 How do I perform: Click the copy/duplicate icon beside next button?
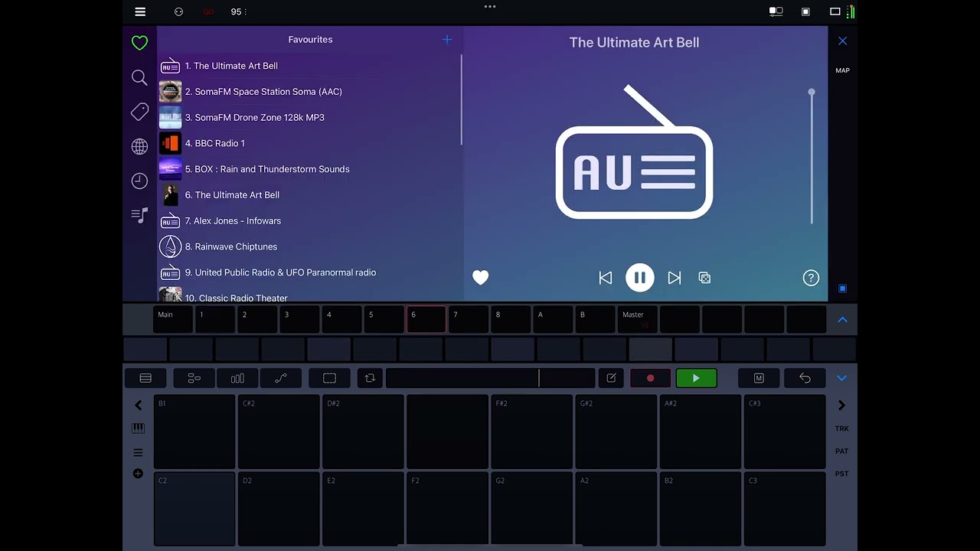tap(705, 278)
